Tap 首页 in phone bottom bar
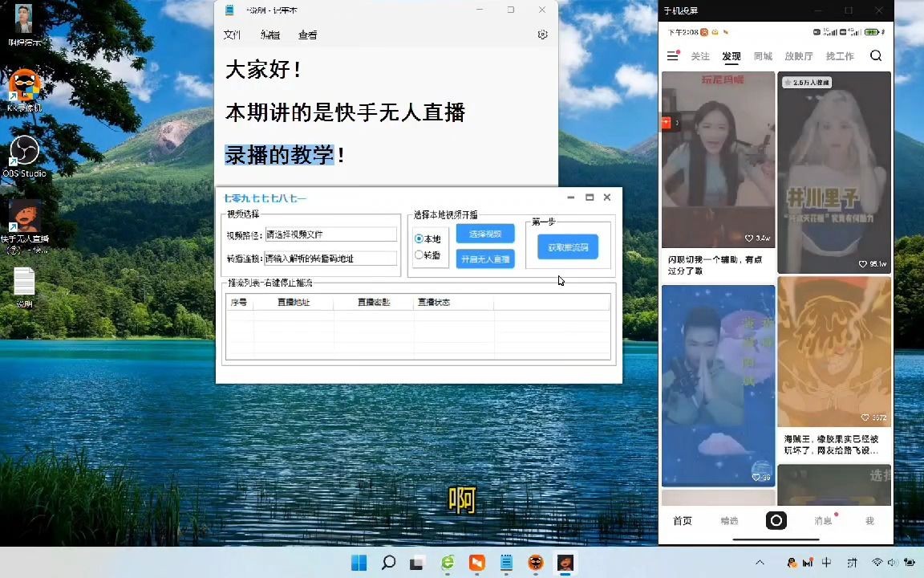This screenshot has height=578, width=924. coord(683,521)
